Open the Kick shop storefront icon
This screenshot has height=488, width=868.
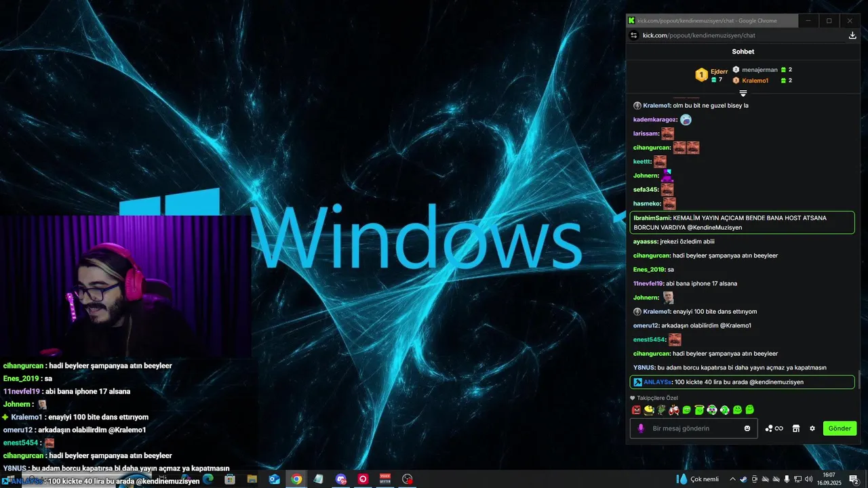click(796, 428)
